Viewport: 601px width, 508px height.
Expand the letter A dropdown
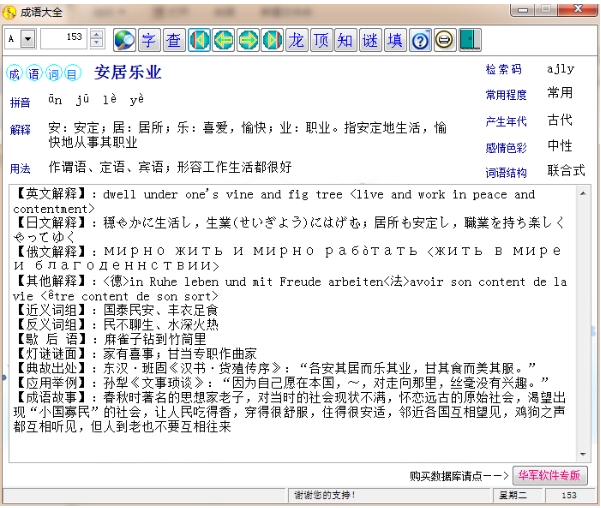[28, 39]
